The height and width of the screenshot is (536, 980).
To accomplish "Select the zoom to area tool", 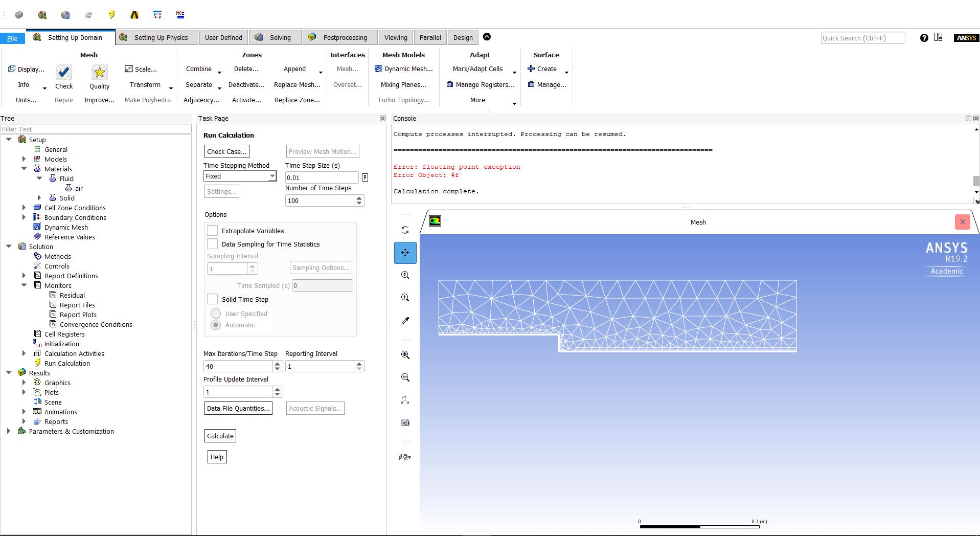I will [x=405, y=298].
